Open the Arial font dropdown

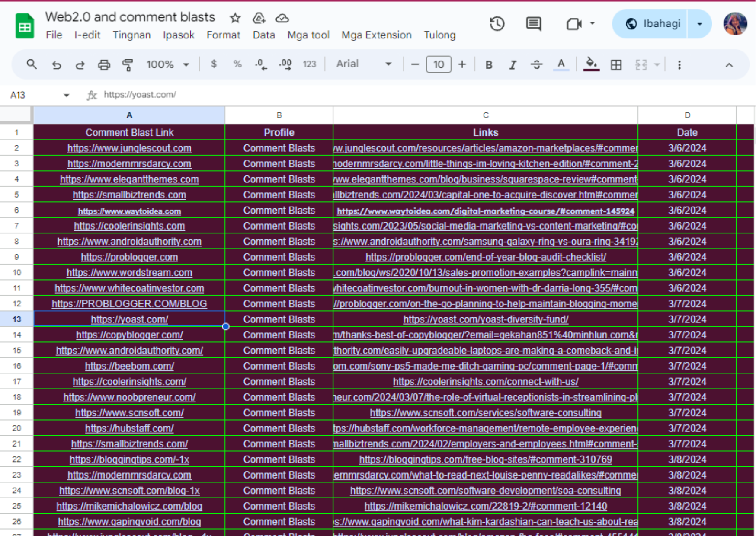coord(364,64)
